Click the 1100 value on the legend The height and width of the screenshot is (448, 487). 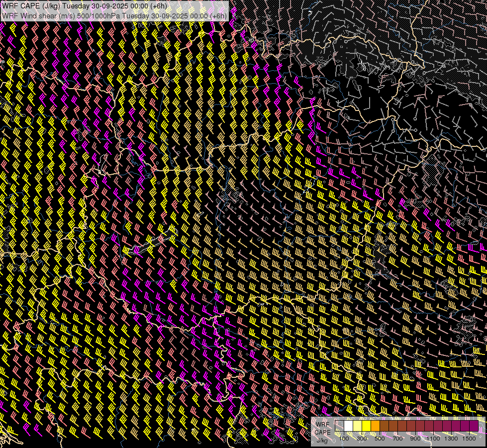pos(433,439)
